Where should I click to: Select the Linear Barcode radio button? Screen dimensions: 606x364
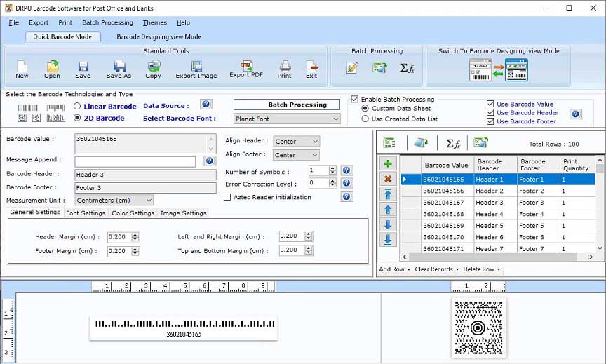[77, 106]
